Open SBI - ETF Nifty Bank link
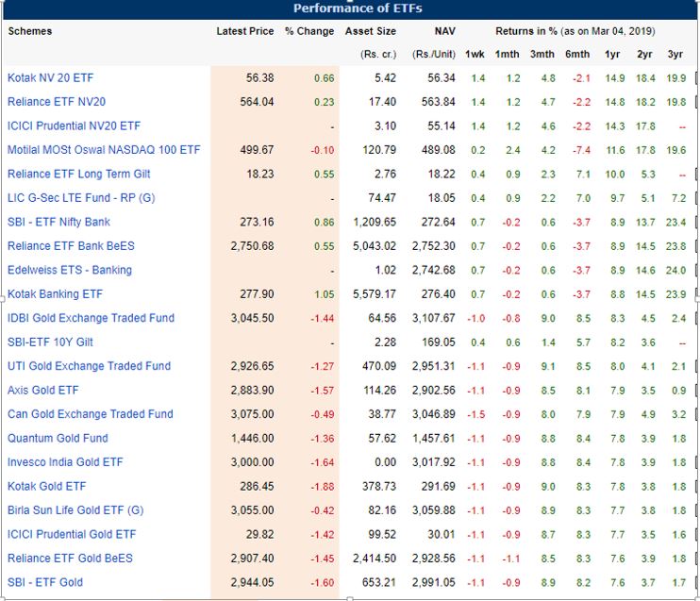700x601 pixels. coord(58,222)
